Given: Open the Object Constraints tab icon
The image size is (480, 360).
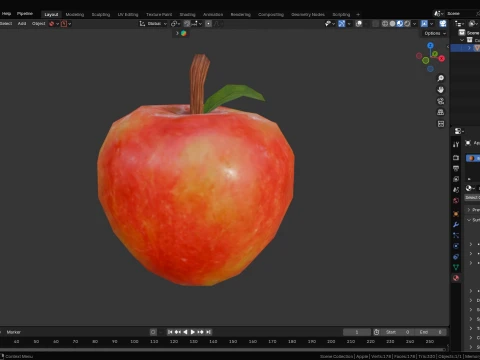Looking at the screenshot, I should coord(456,257).
